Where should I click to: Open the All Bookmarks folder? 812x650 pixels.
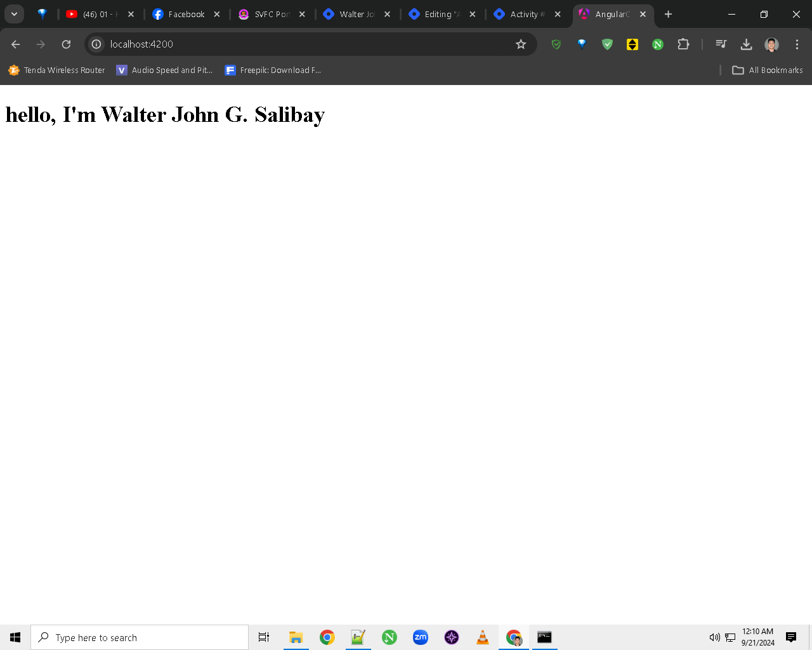pos(768,70)
